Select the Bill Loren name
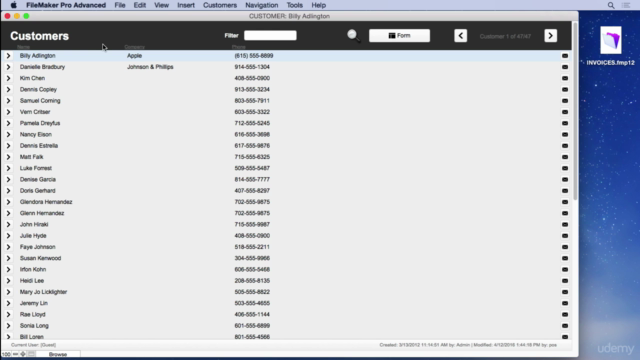Screen dimensions: 640x360 coord(31,337)
